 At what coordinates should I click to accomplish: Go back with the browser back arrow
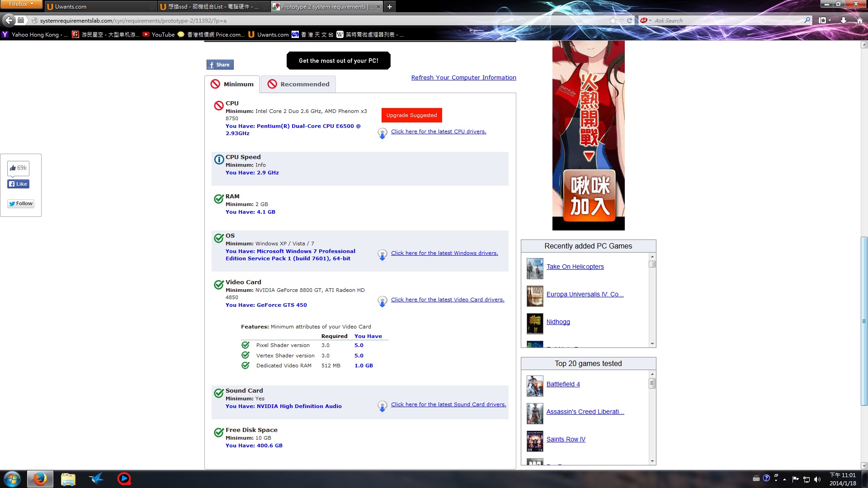point(9,20)
